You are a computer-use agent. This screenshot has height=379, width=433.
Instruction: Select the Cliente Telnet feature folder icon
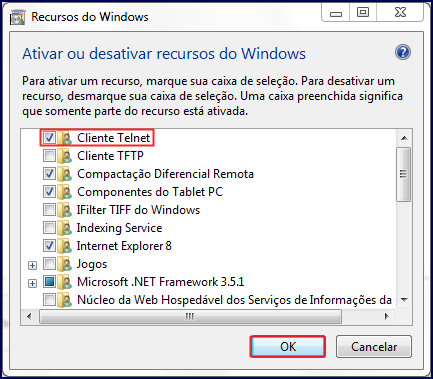(x=64, y=138)
